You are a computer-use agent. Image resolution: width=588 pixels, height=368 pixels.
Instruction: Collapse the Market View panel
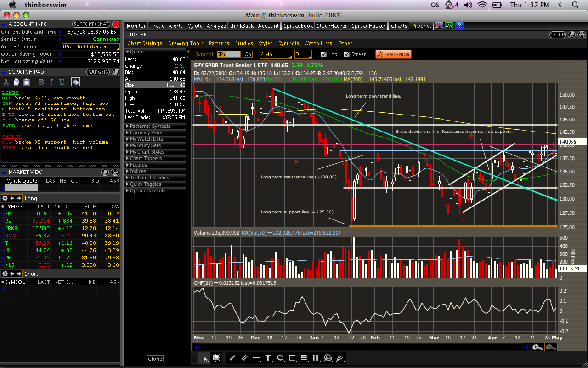[x=4, y=172]
